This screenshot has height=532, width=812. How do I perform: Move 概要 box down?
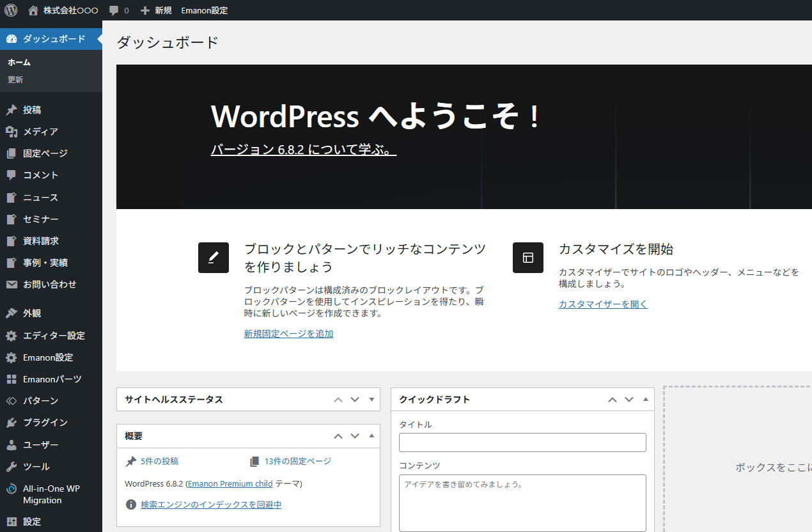tap(355, 436)
